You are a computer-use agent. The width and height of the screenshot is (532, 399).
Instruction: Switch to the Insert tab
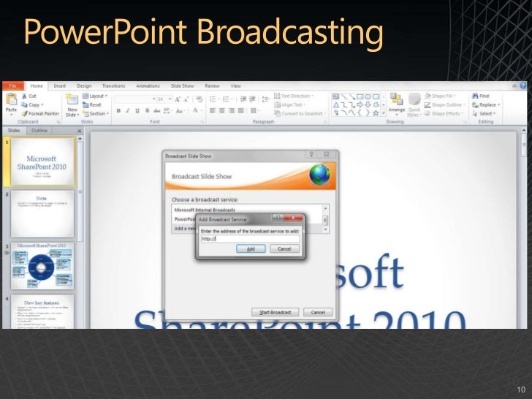pos(60,85)
